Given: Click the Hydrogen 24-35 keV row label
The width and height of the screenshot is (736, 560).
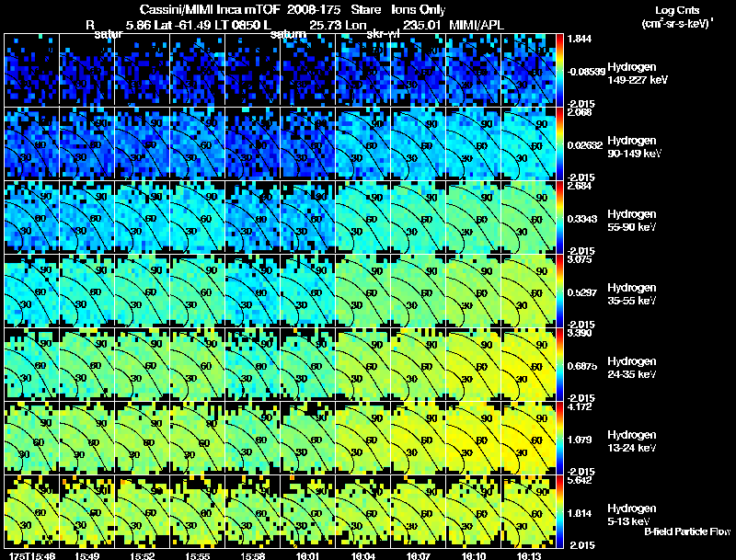Looking at the screenshot, I should [x=632, y=368].
